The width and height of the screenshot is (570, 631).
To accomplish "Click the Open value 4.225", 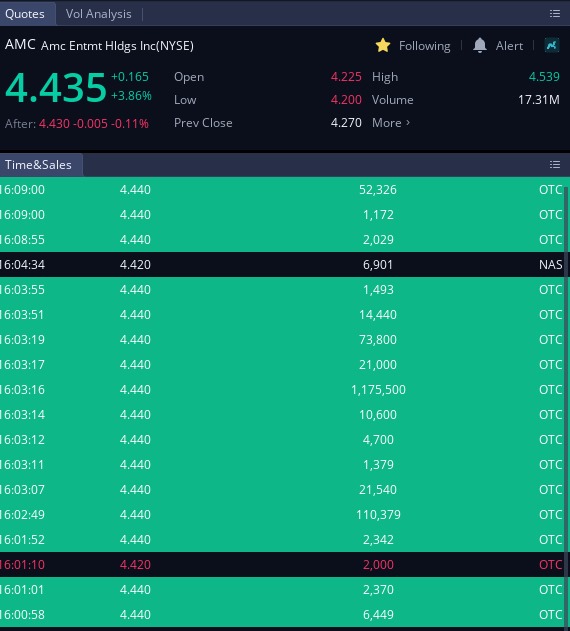I will click(346, 76).
